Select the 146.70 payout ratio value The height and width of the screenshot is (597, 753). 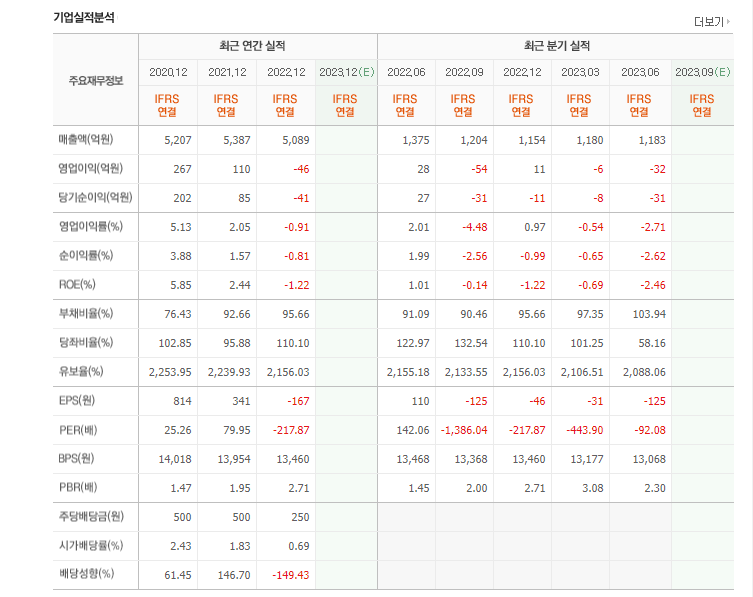pyautogui.click(x=234, y=575)
